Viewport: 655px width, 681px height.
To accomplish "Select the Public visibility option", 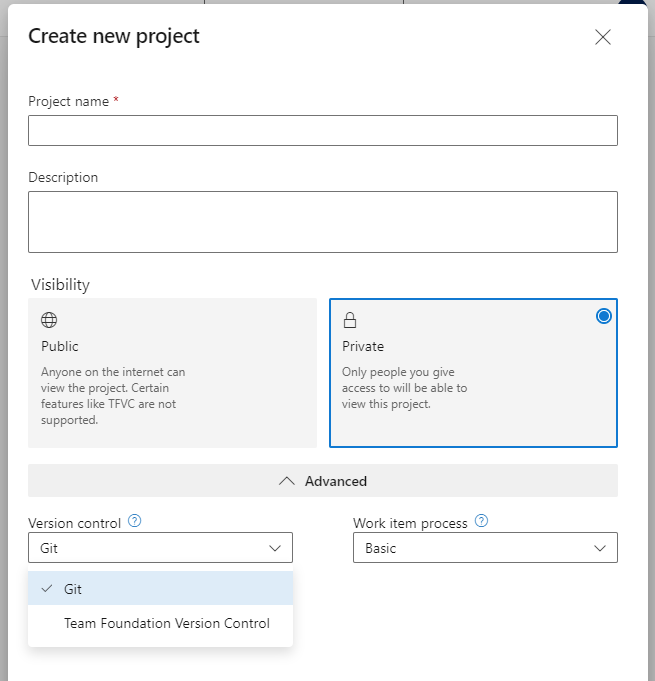I will pos(172,372).
